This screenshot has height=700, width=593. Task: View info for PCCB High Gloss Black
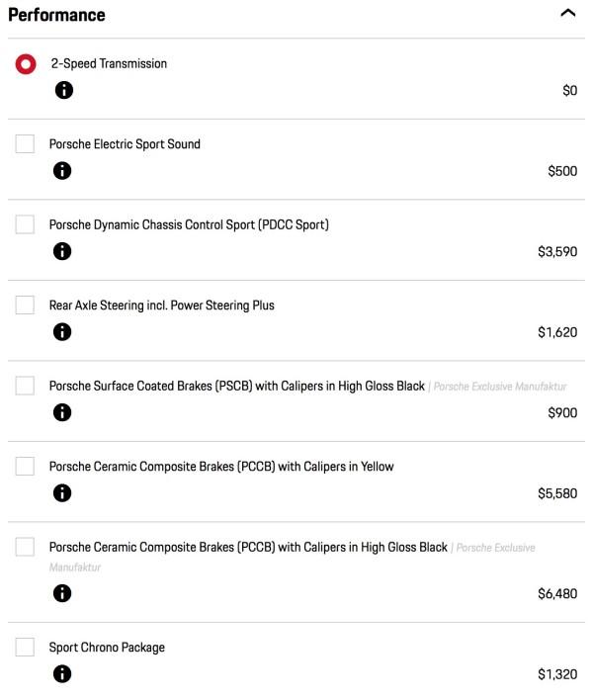point(62,593)
